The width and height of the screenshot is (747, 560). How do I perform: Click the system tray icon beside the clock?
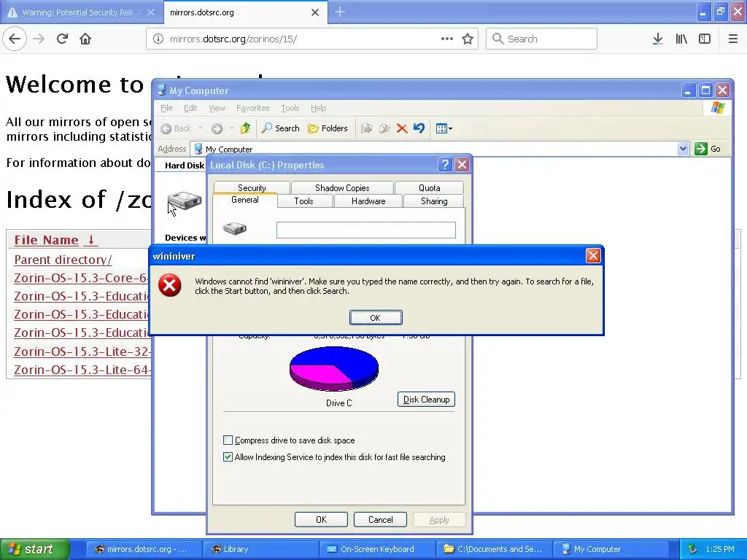(692, 549)
